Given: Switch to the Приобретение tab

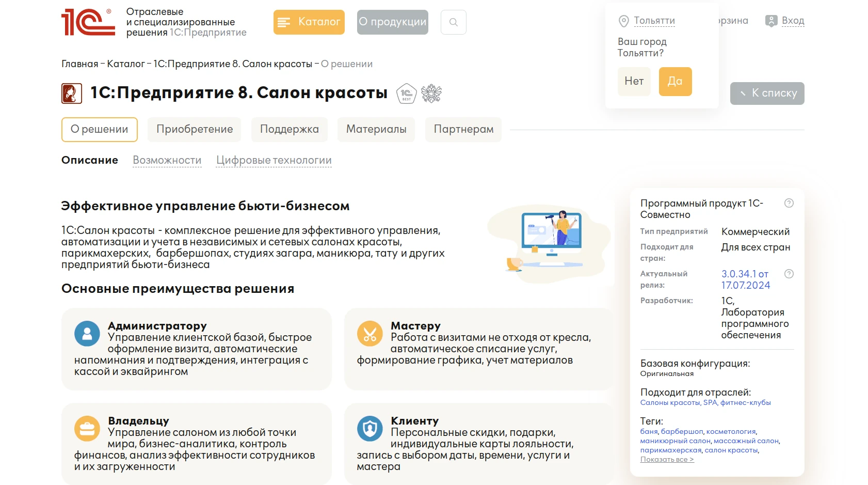Looking at the screenshot, I should pyautogui.click(x=195, y=129).
